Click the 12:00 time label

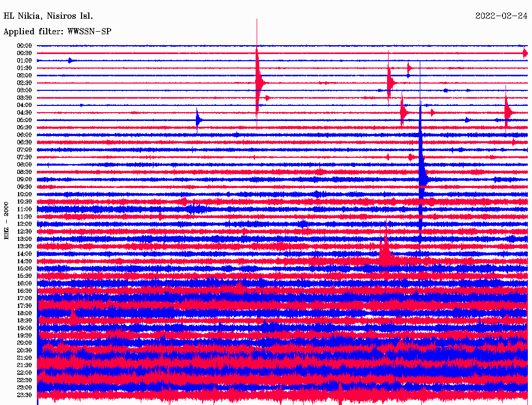point(24,224)
